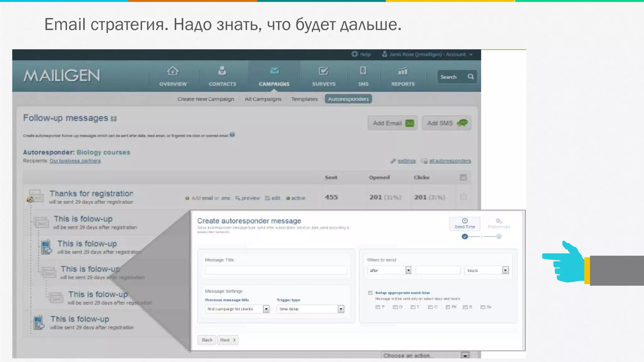Image resolution: width=644 pixels, height=362 pixels.
Task: Open the hours unit dropdown
Action: coord(486,270)
